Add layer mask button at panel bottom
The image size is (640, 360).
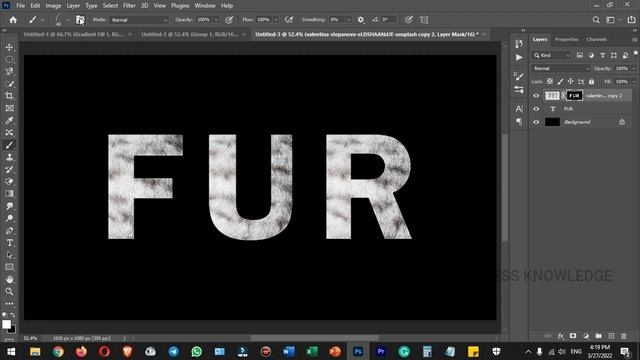573,336
